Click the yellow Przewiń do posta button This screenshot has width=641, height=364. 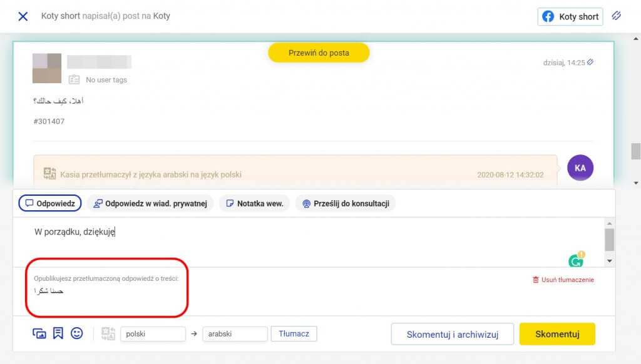click(319, 53)
